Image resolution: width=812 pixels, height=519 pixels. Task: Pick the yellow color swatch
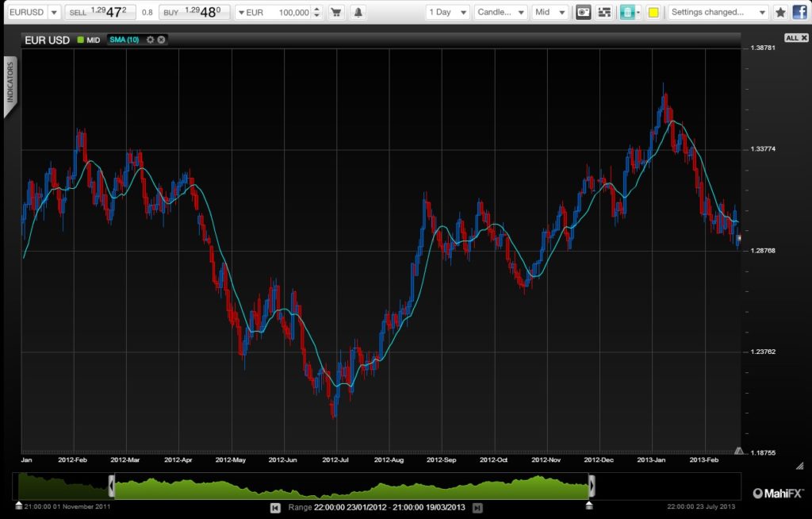pos(653,13)
